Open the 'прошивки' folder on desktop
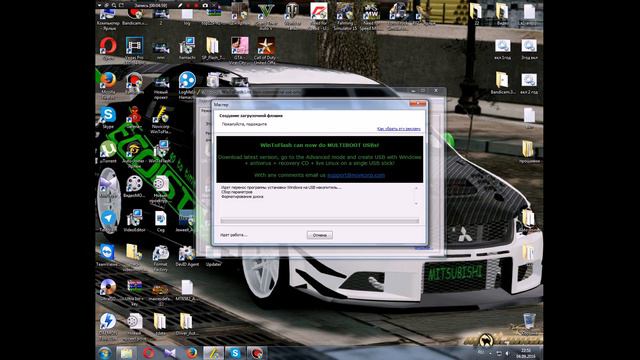Screen dimensions: 640x360 pyautogui.click(x=529, y=151)
